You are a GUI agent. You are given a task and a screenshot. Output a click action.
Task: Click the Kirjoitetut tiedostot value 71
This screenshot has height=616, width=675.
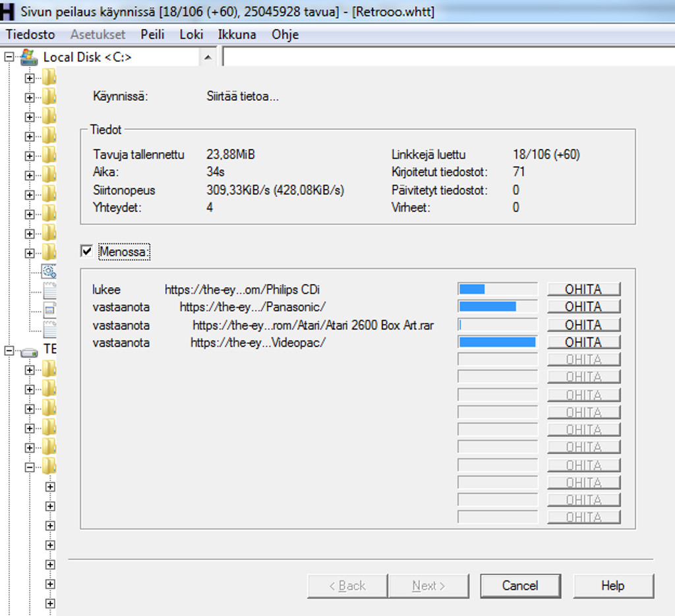coord(519,172)
